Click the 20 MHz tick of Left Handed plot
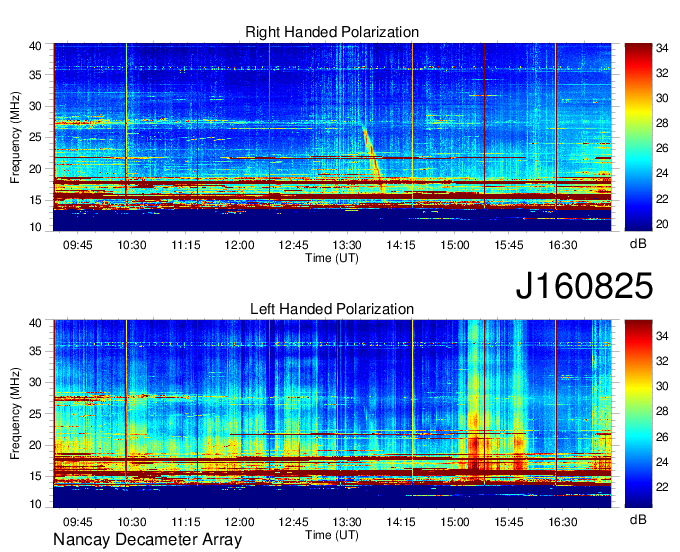 [35, 445]
